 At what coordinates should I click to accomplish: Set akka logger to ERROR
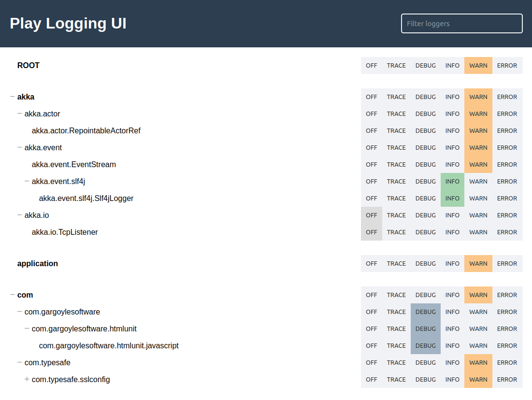pyautogui.click(x=507, y=97)
